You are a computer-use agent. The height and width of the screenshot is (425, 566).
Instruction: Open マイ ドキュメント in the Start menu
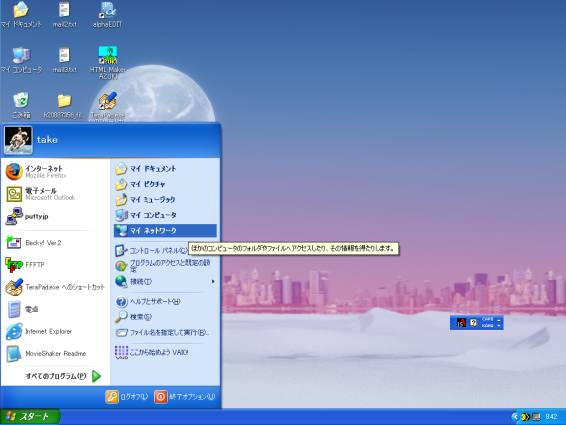(x=165, y=169)
